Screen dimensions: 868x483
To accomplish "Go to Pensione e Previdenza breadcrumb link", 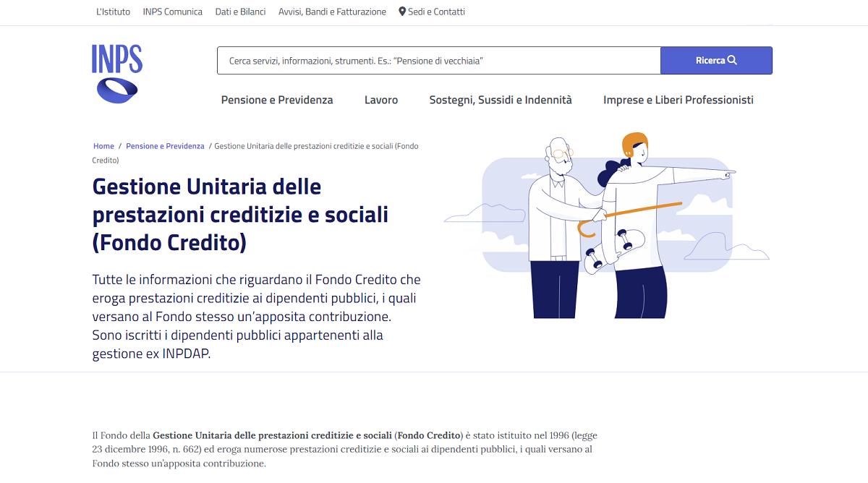I will 165,146.
